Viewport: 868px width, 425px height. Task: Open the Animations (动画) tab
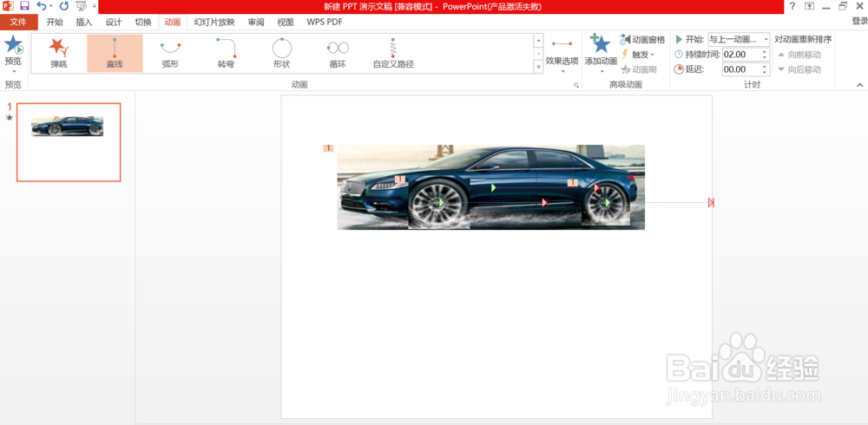coord(173,23)
